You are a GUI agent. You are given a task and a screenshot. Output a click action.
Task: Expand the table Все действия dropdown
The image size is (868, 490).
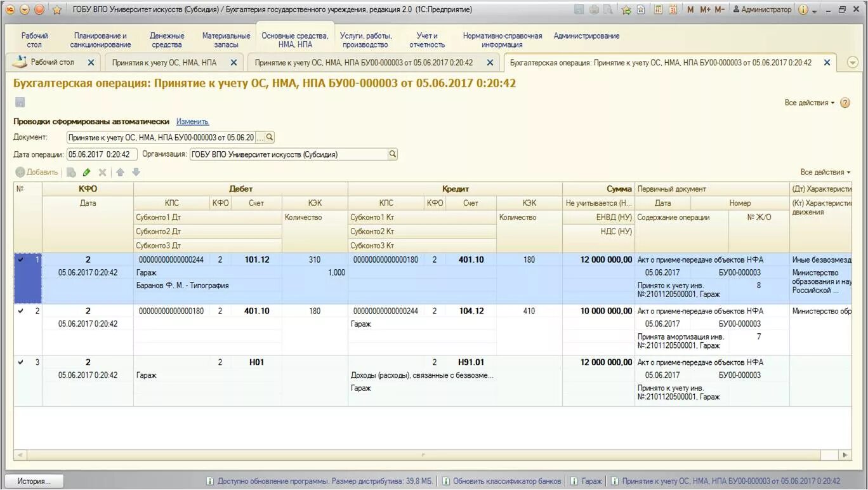coord(825,172)
